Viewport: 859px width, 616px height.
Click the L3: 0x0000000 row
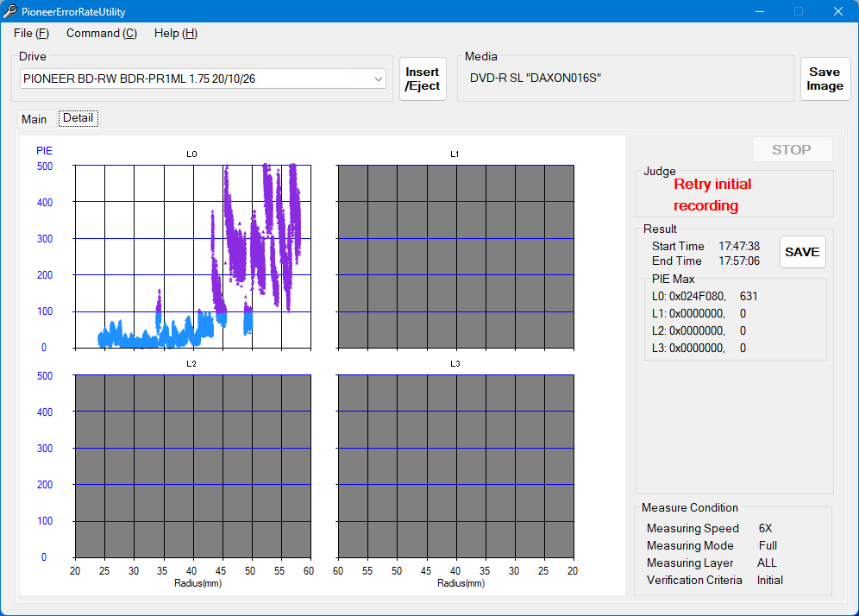(x=699, y=348)
